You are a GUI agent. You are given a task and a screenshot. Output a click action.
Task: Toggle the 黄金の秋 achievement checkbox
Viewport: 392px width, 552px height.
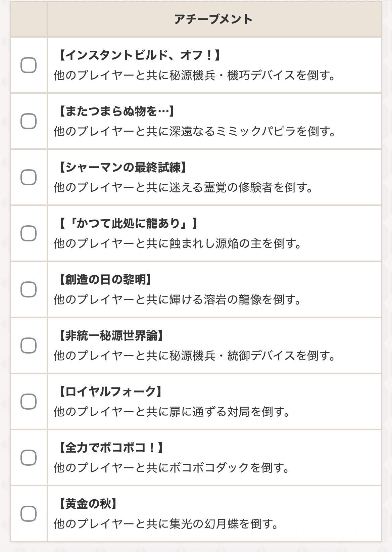point(29,514)
